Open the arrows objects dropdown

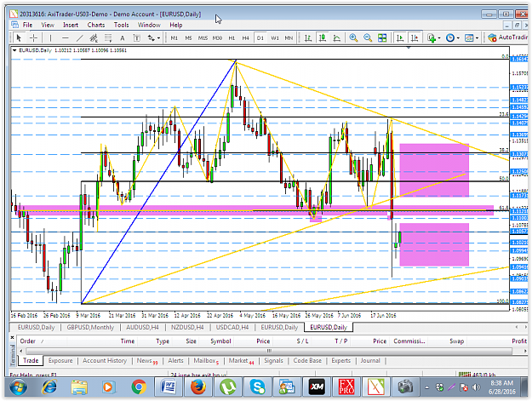(x=154, y=37)
